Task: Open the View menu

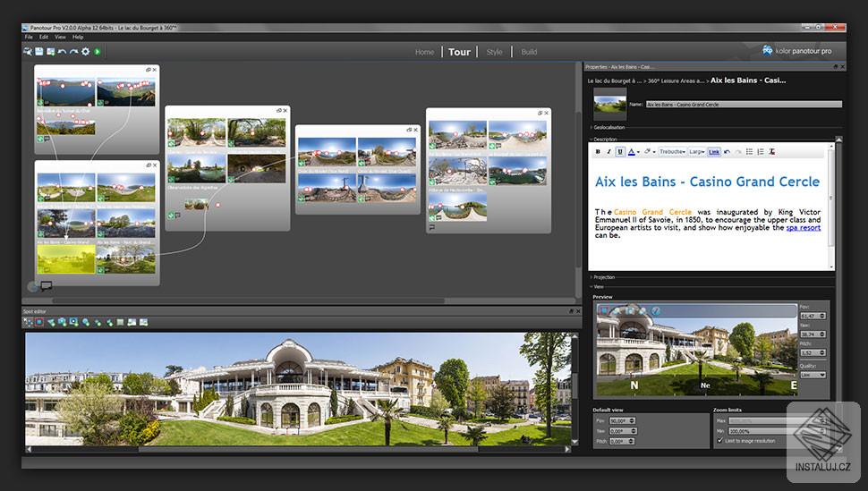Action: (60, 37)
